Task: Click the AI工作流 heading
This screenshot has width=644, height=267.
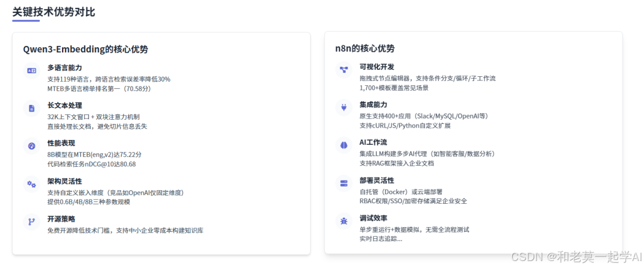Action: pyautogui.click(x=373, y=142)
